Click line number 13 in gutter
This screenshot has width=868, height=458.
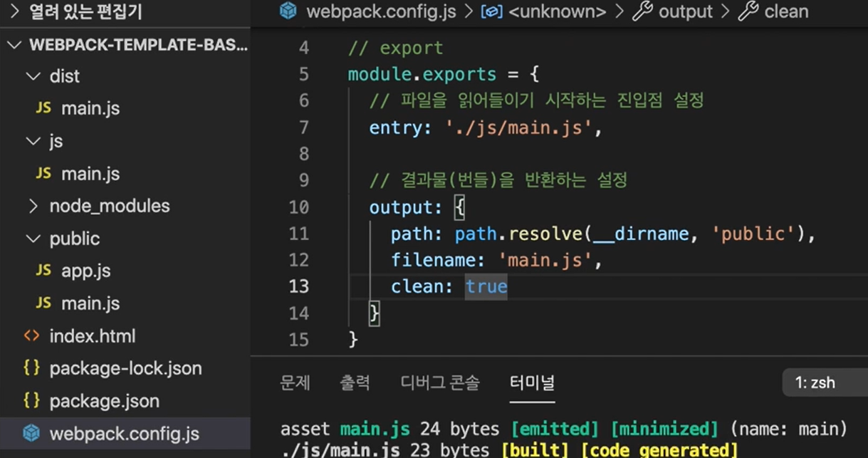(298, 286)
